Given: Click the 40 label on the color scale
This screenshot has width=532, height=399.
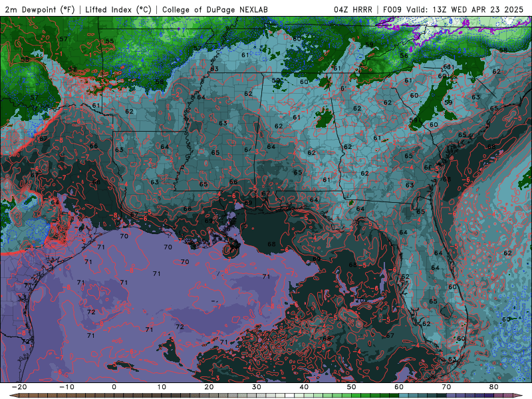Looking at the screenshot, I should click(304, 387).
